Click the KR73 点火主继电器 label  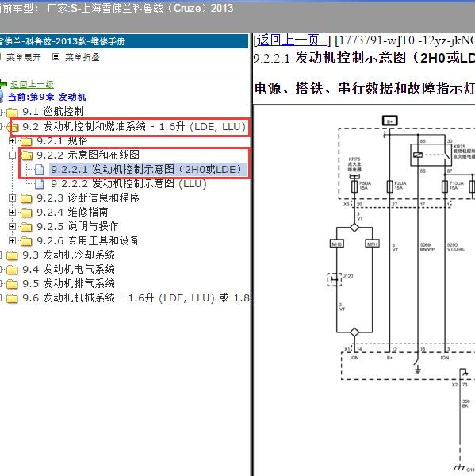354,164
